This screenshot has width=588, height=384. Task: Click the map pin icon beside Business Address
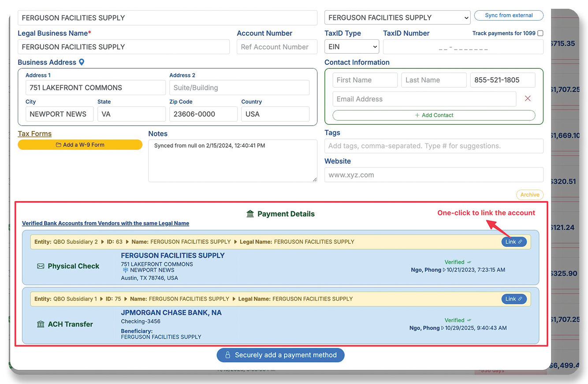coord(82,62)
